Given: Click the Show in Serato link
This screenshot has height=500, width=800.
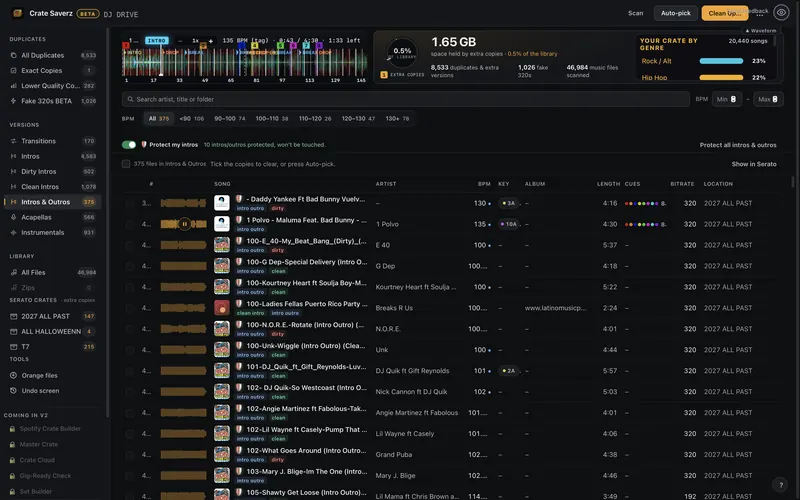Looking at the screenshot, I should point(754,164).
